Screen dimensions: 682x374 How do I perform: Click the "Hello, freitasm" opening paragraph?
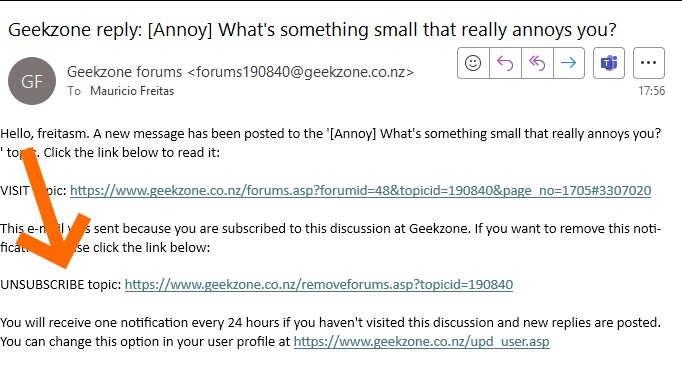point(331,143)
